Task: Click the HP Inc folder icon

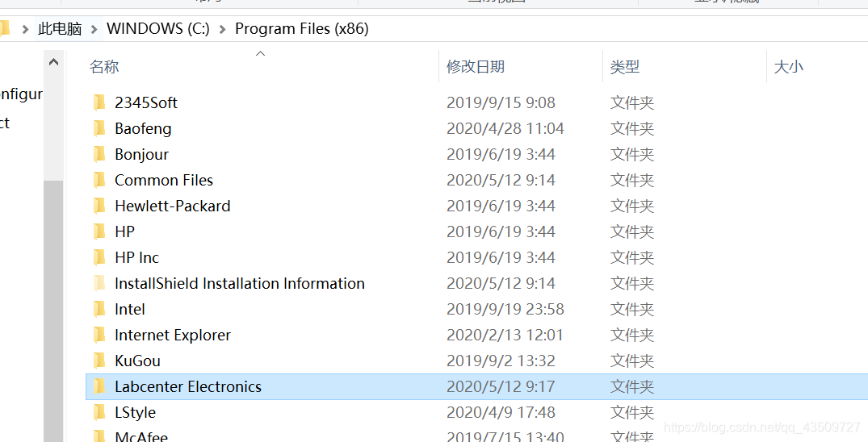Action: coord(99,257)
